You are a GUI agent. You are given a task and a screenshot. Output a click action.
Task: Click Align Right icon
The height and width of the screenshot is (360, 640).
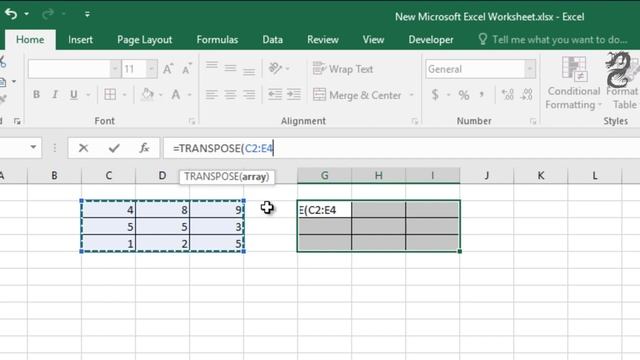pyautogui.click(x=249, y=95)
